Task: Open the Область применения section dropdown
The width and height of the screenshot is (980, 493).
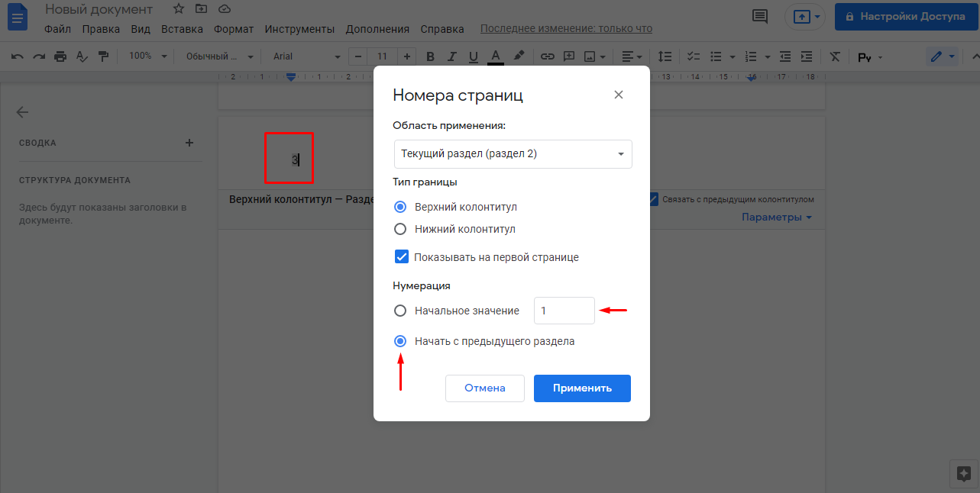Action: pos(513,154)
